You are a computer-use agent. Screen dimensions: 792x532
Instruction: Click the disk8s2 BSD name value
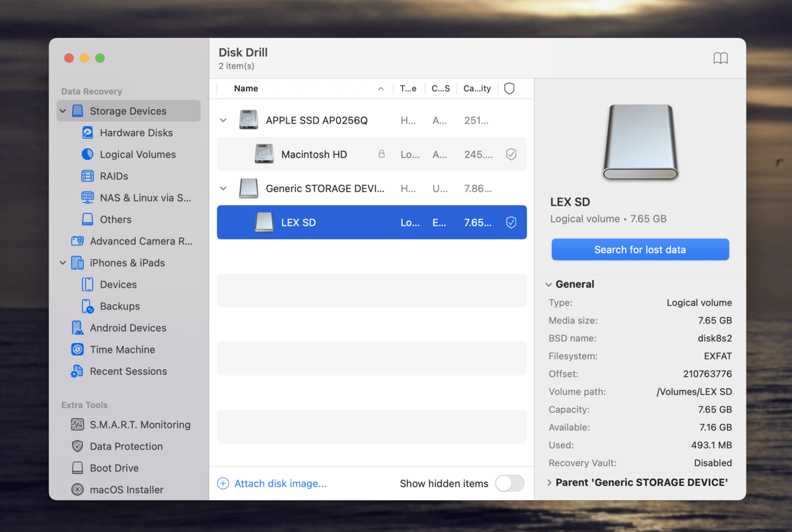[x=715, y=339]
